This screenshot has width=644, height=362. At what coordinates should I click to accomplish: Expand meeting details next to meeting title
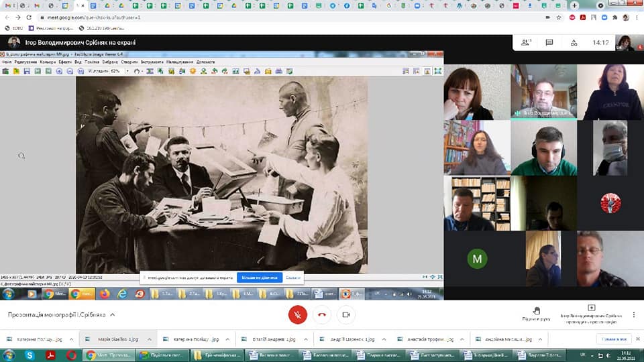pyautogui.click(x=112, y=314)
